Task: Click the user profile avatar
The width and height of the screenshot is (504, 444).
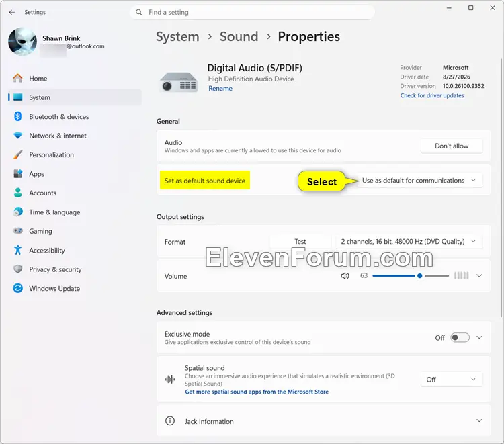Action: tap(22, 42)
